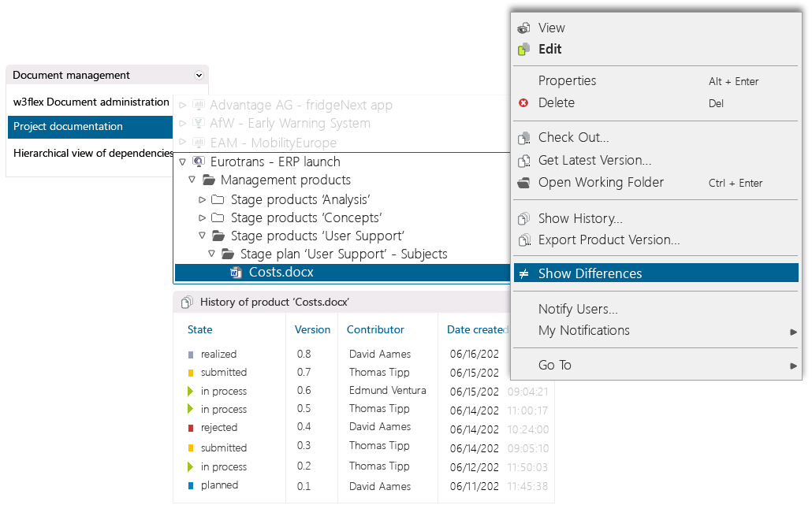The width and height of the screenshot is (812, 520).
Task: Click the Open Working Folder icon
Action: point(523,183)
